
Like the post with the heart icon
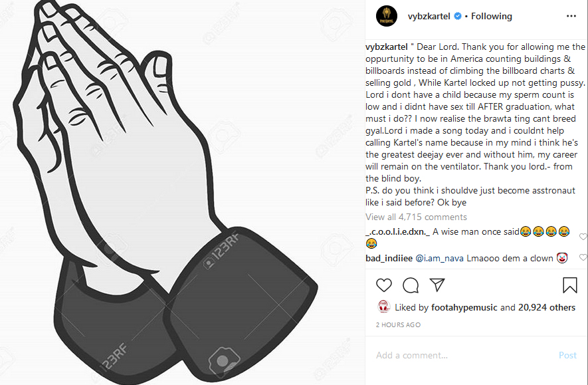pyautogui.click(x=383, y=285)
